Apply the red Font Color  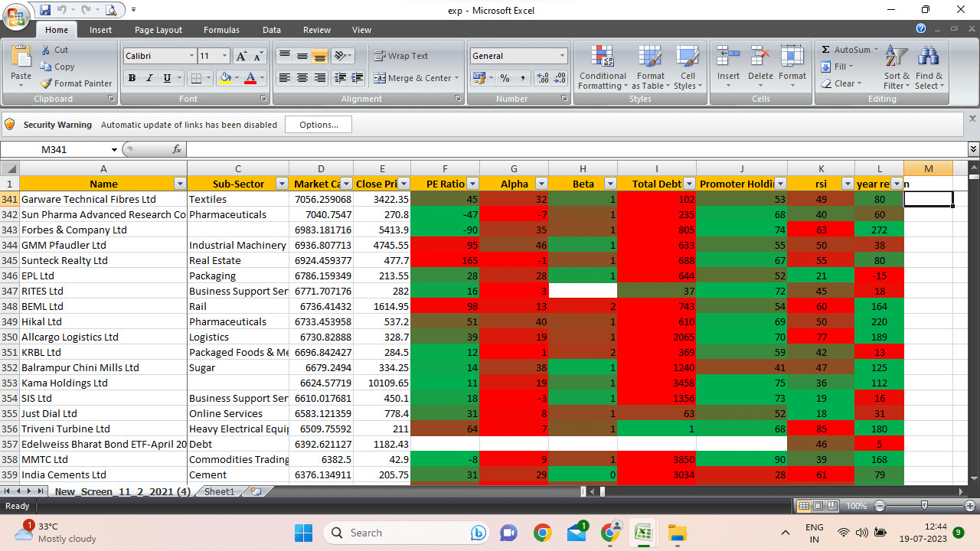250,78
